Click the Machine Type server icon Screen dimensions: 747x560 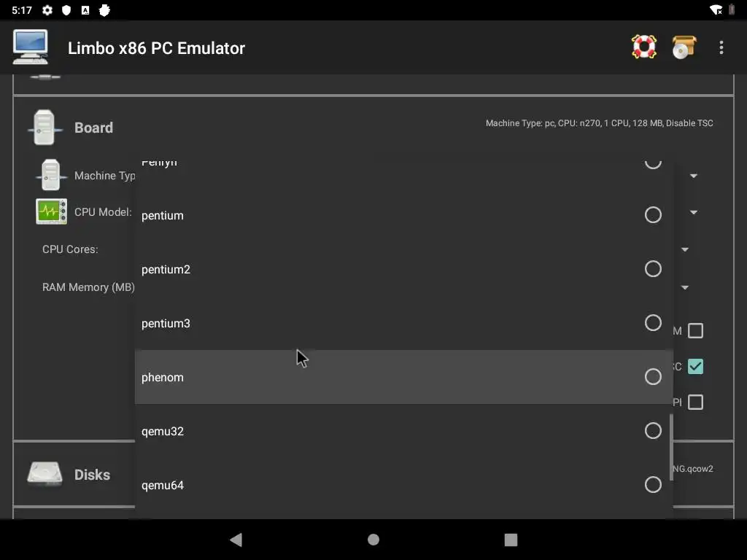51,175
